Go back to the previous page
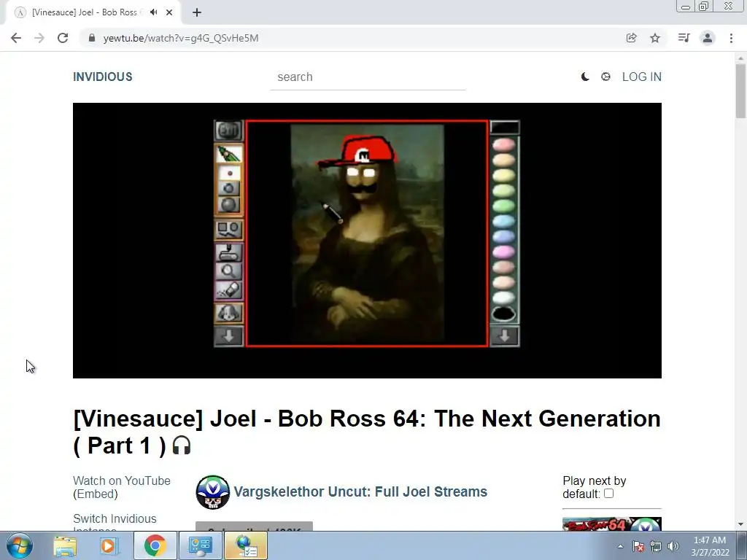747x560 pixels. (x=16, y=38)
